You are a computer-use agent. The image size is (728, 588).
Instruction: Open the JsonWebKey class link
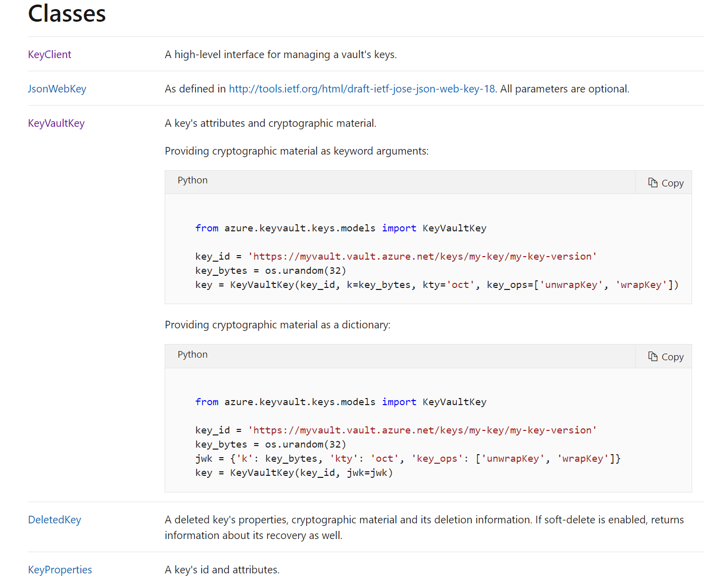tap(57, 89)
